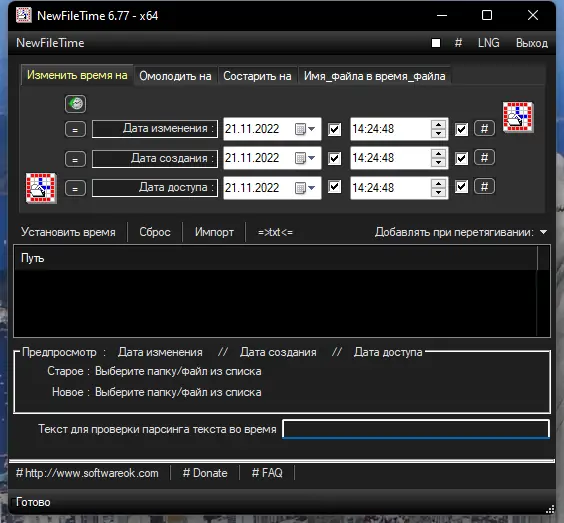
Task: Toggle date checkbox for Дата доступа
Action: click(x=335, y=187)
